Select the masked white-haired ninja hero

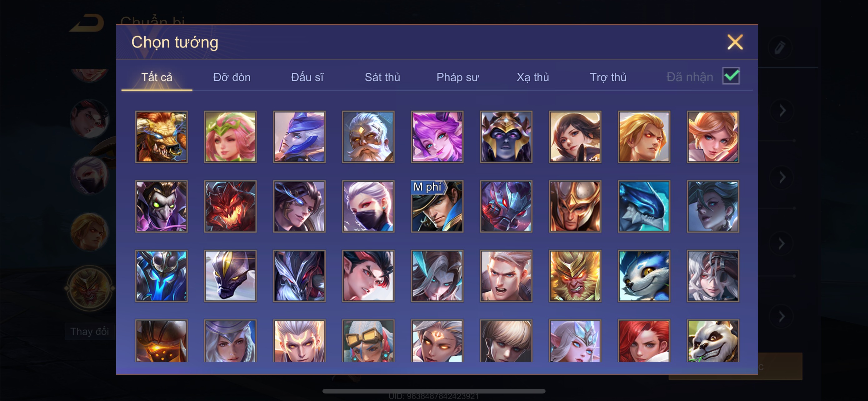(x=368, y=206)
